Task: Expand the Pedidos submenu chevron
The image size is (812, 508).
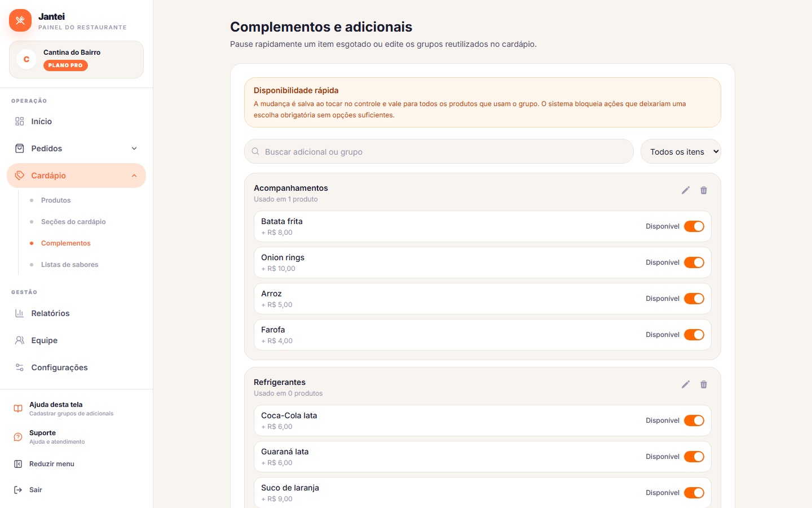Action: (x=134, y=148)
